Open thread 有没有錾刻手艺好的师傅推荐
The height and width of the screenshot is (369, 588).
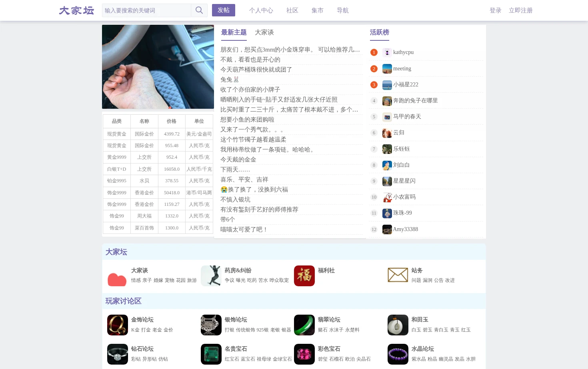(259, 209)
